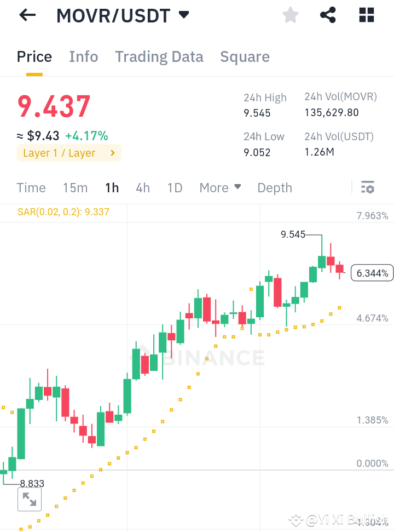
Task: Select the Price tab
Action: pyautogui.click(x=34, y=56)
